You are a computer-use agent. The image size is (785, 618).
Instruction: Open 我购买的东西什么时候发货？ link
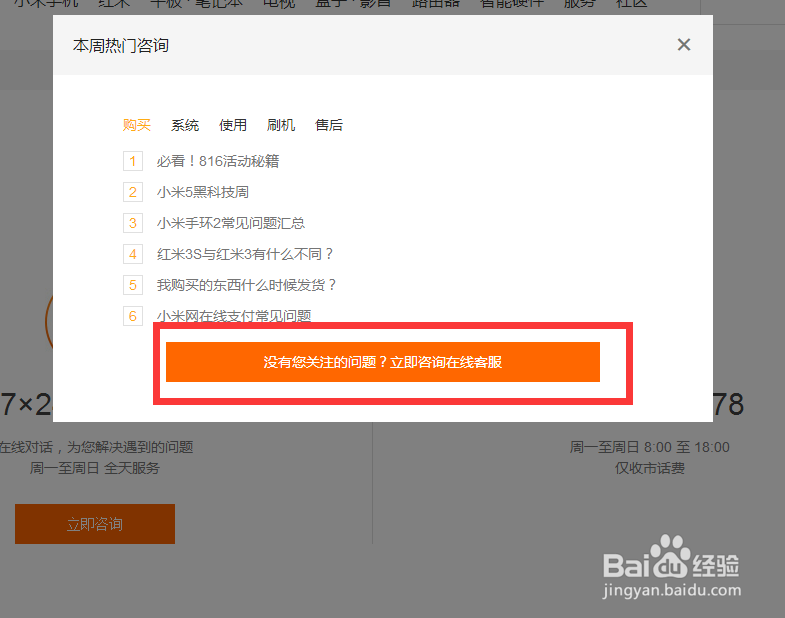(x=246, y=285)
